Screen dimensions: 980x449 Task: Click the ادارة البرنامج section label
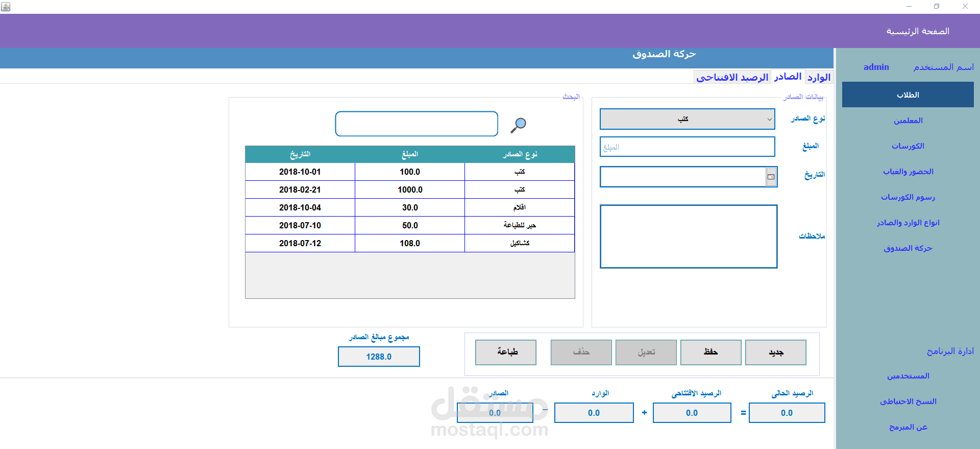coord(950,351)
